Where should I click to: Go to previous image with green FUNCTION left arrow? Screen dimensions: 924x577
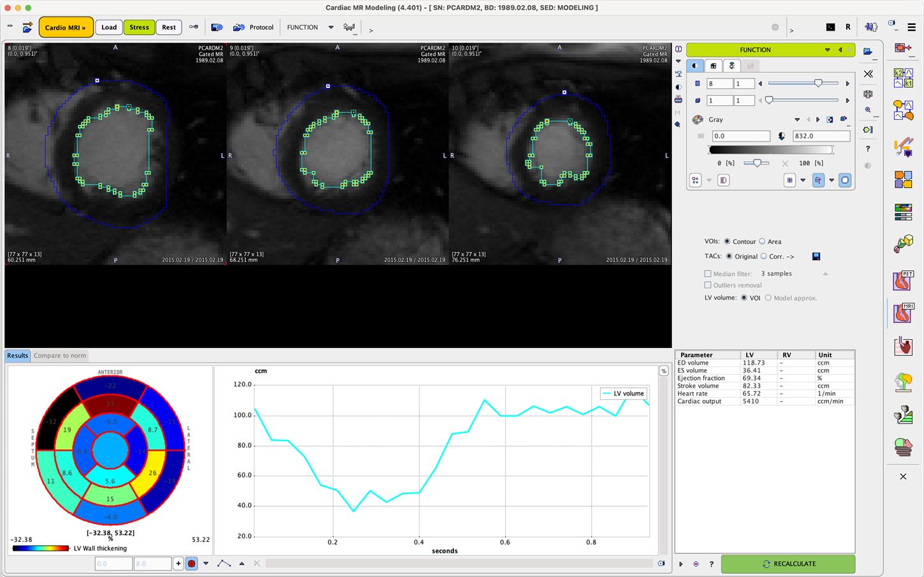(x=840, y=50)
